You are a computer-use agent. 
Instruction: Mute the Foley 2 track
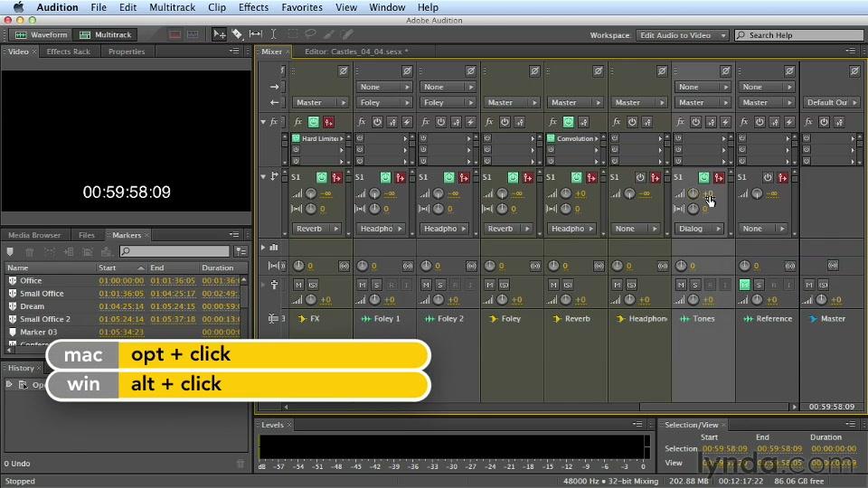(426, 285)
